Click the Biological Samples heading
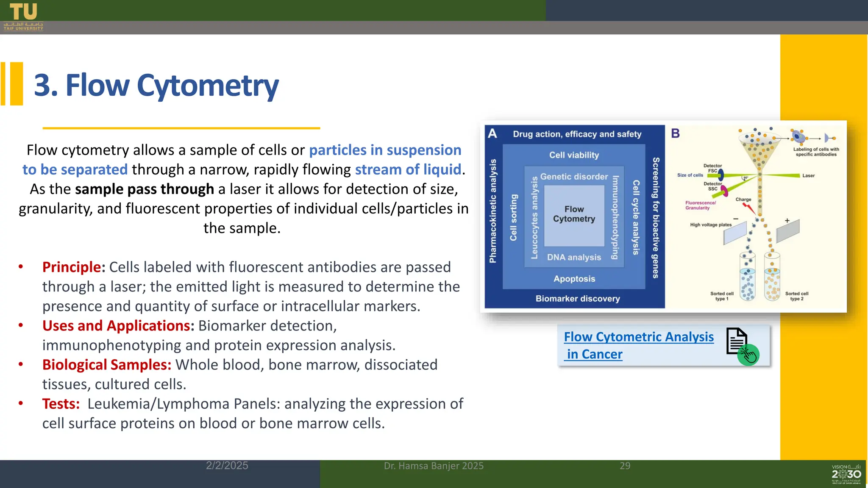Viewport: 868px width, 488px height. point(106,365)
